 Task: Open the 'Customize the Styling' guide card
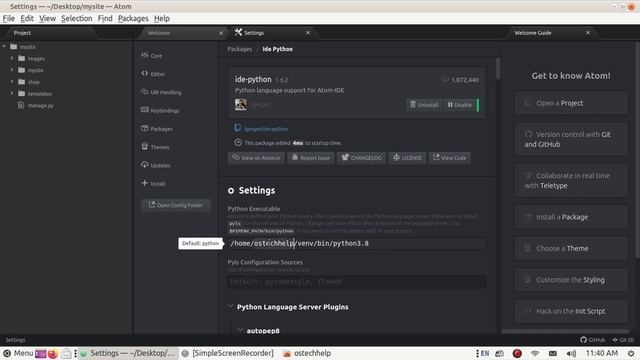pyautogui.click(x=571, y=280)
